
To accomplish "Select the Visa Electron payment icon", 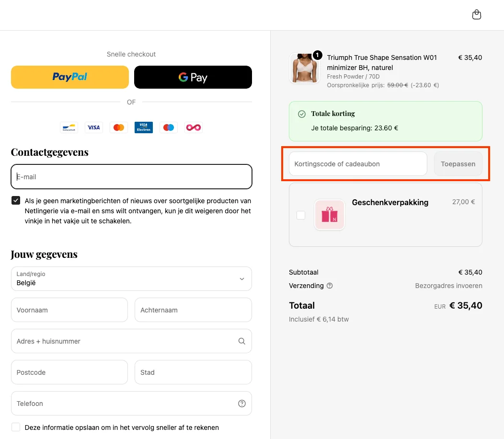I will pyautogui.click(x=143, y=127).
